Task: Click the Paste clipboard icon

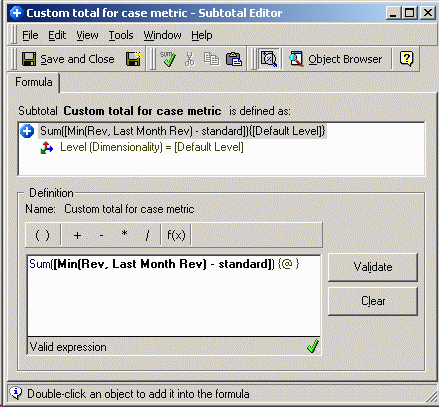Action: pyautogui.click(x=234, y=59)
